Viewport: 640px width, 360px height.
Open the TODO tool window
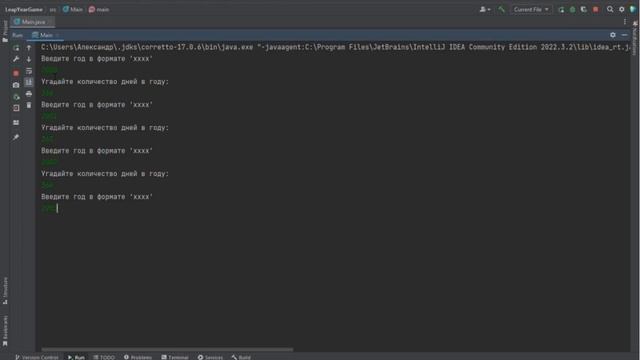tap(104, 357)
